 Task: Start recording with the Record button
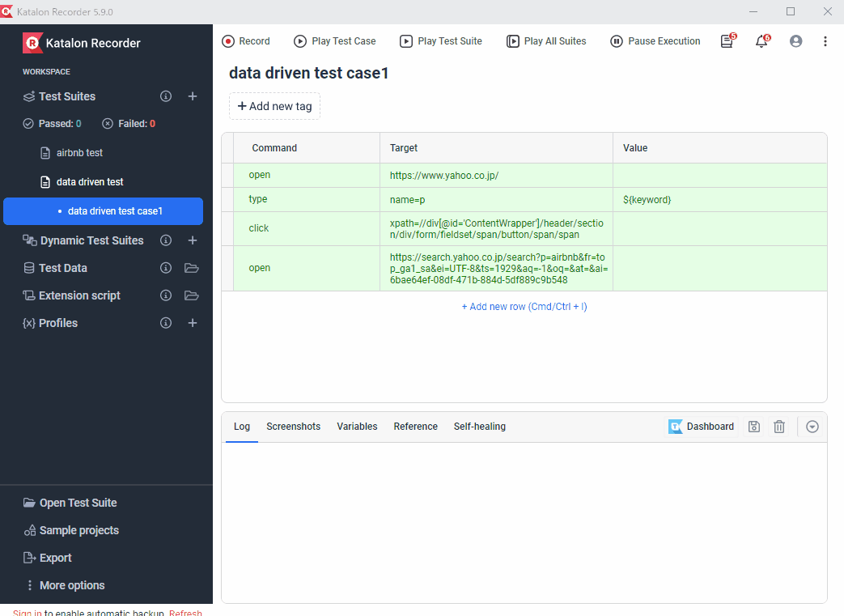pos(246,41)
